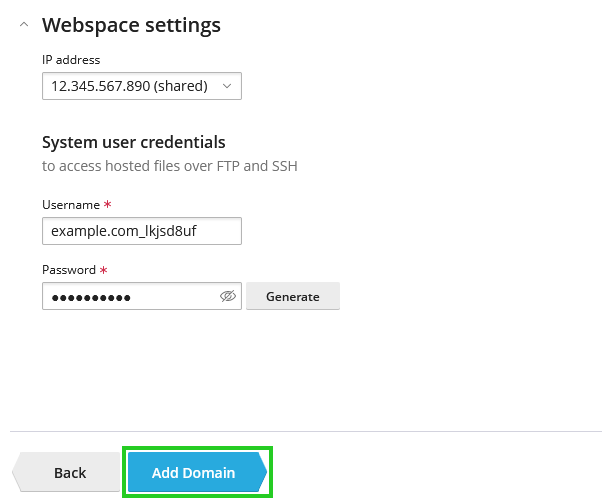The image size is (609, 504).
Task: Click the Password field label
Action: 68,270
